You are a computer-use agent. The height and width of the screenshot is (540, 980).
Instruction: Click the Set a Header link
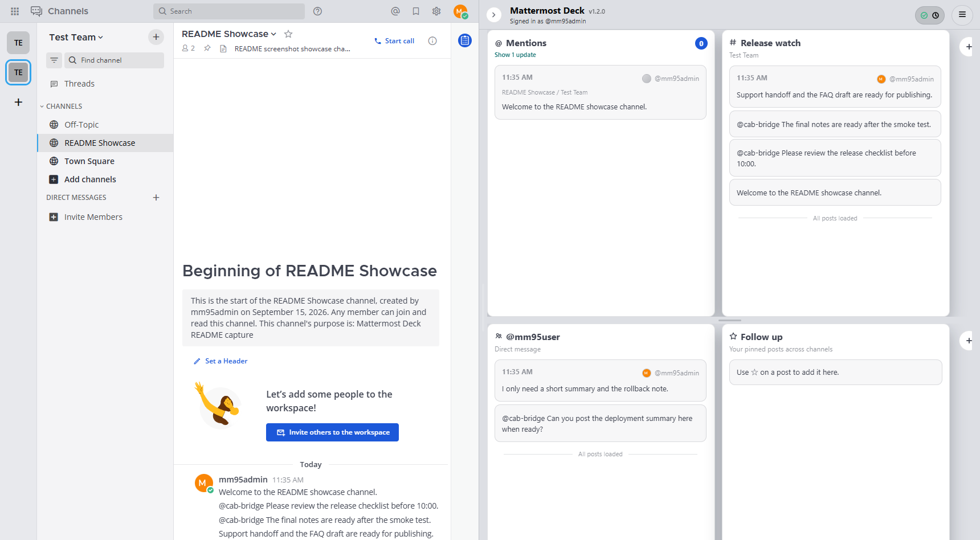[220, 361]
